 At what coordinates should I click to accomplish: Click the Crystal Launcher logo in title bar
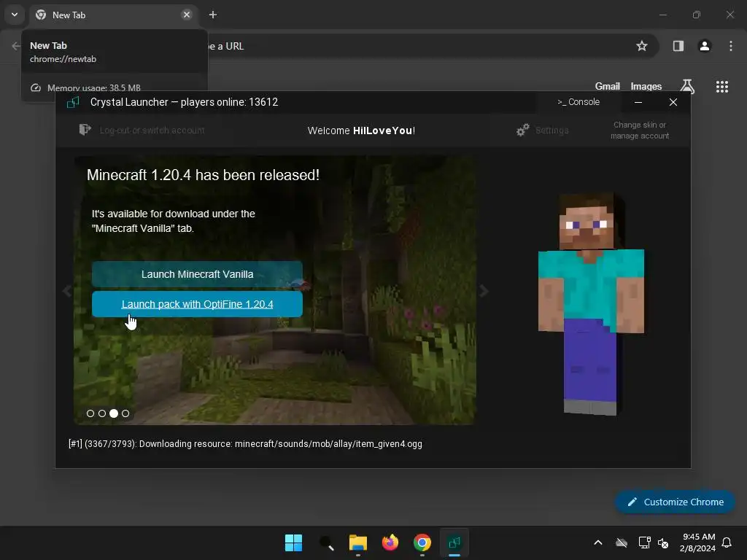73,102
